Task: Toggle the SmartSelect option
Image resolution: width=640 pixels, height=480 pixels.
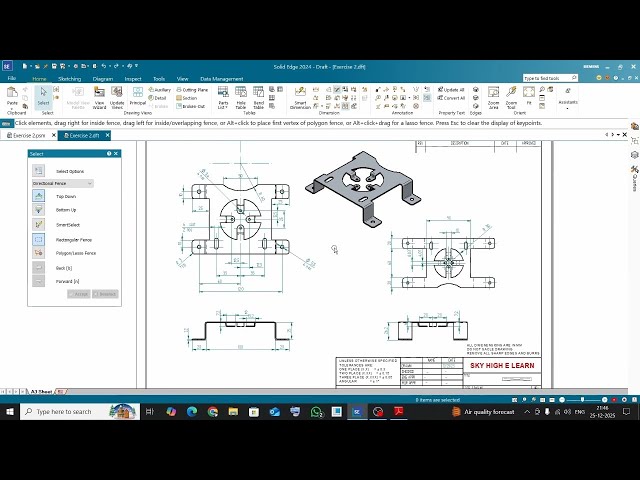Action: (x=38, y=224)
